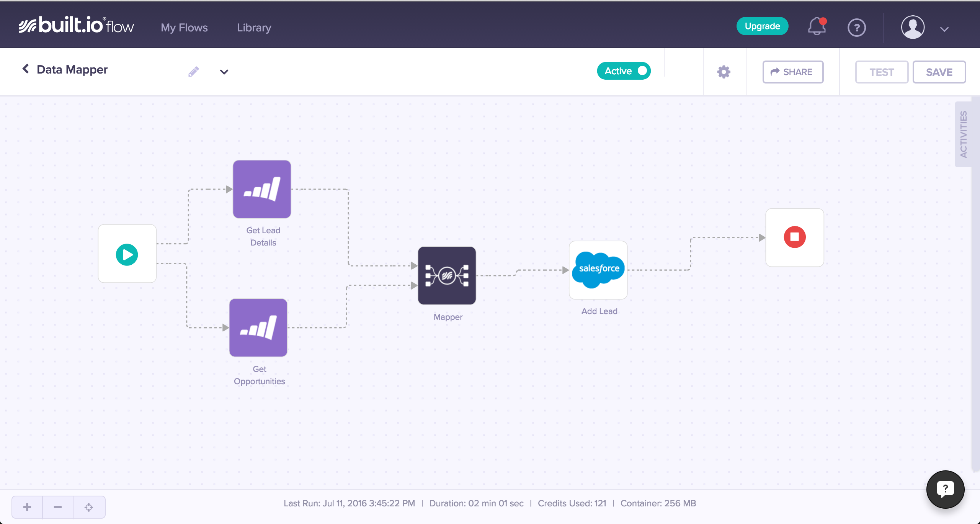The image size is (980, 524).
Task: Zoom in on the canvas
Action: (x=27, y=507)
